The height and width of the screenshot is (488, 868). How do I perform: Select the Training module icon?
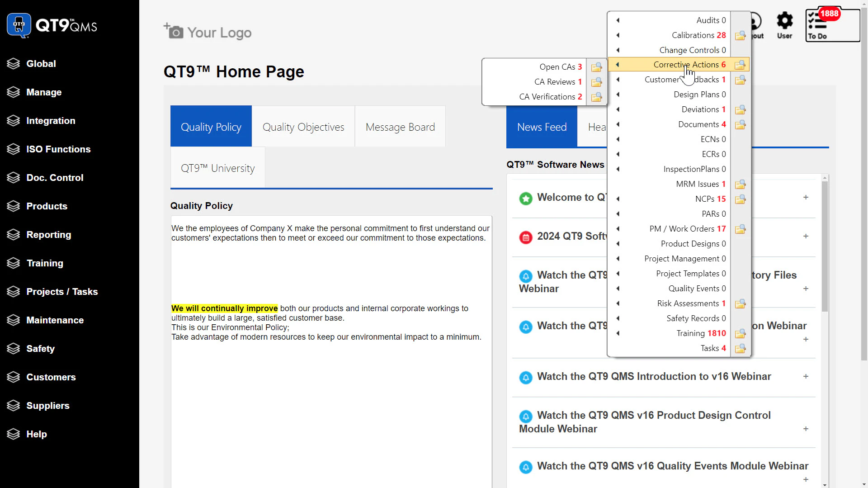point(13,263)
